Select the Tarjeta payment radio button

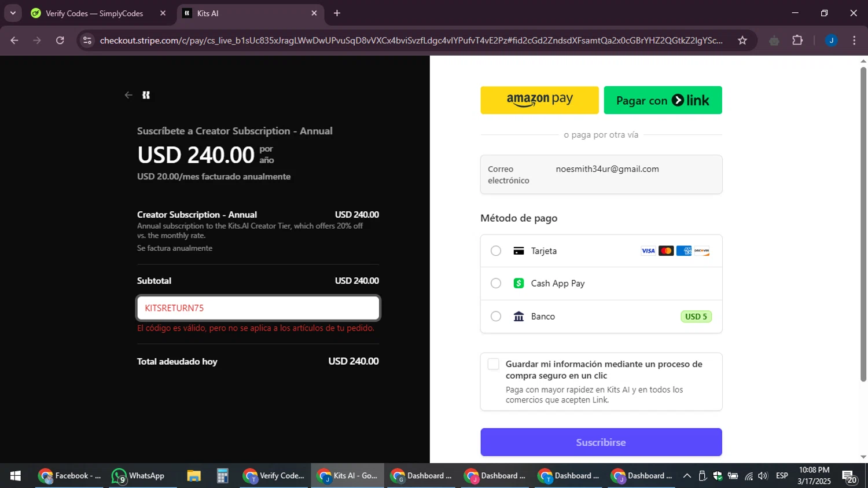click(x=496, y=251)
